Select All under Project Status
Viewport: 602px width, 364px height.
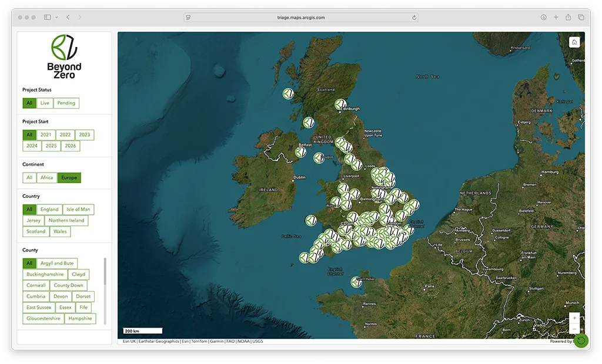click(x=29, y=103)
